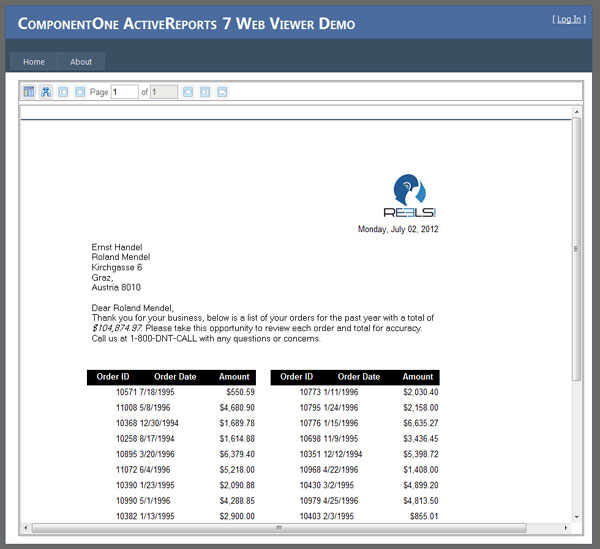Click the vertical scrollbar thumb
Viewport: 600px width, 549px height.
point(577,249)
